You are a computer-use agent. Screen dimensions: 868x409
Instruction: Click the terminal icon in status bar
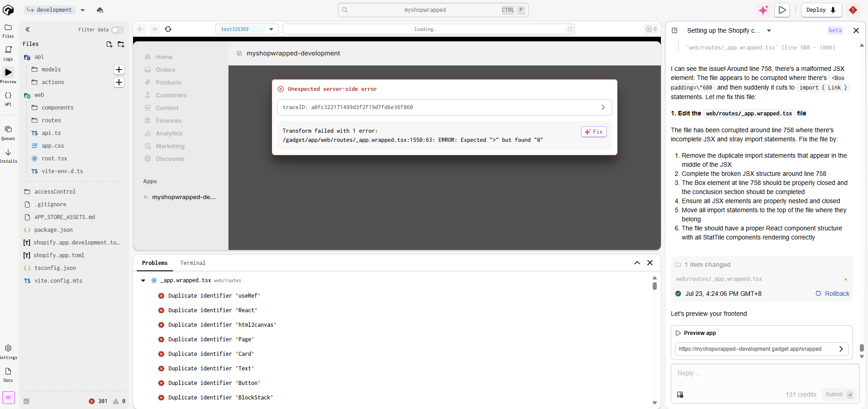point(26,401)
